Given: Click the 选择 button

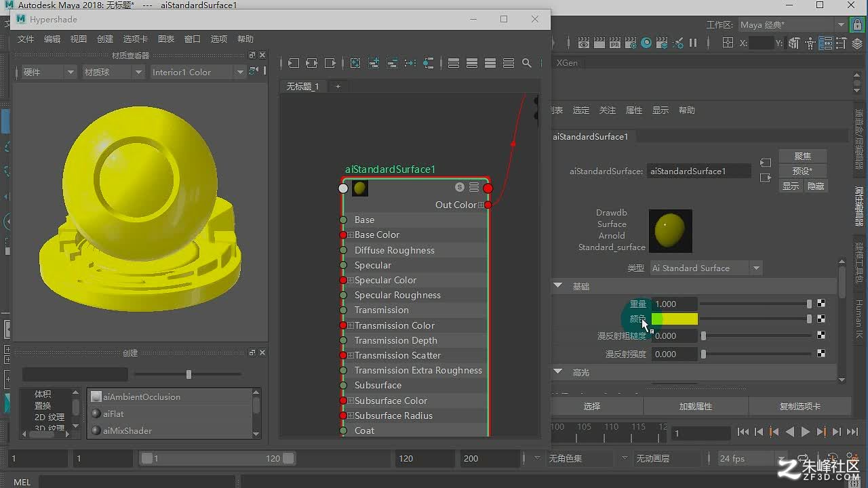Looking at the screenshot, I should [x=592, y=406].
